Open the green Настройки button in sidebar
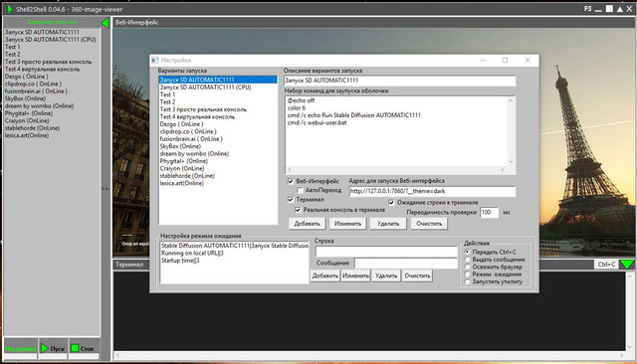This screenshot has height=364, width=637. coord(20,348)
